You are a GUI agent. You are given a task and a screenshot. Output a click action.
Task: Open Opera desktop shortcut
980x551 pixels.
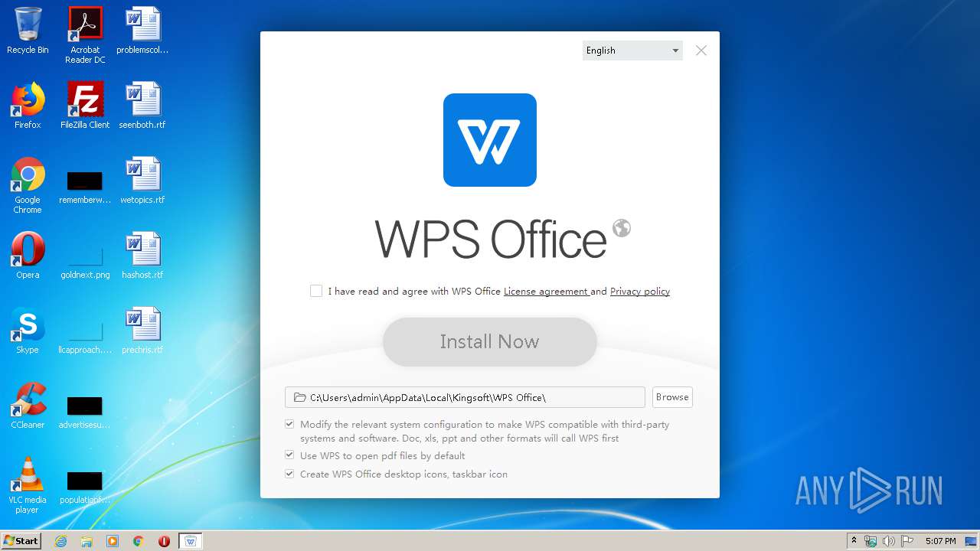28,256
